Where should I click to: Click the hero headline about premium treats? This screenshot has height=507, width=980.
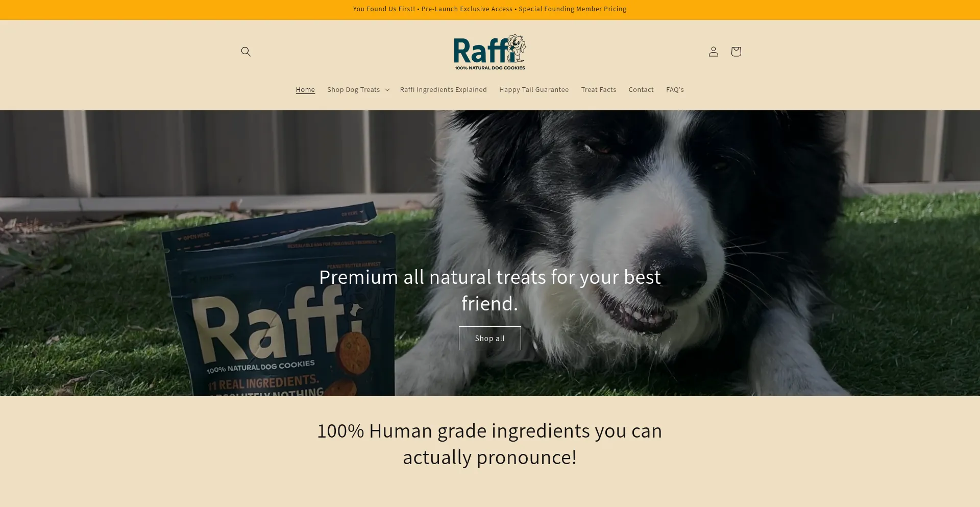tap(489, 290)
